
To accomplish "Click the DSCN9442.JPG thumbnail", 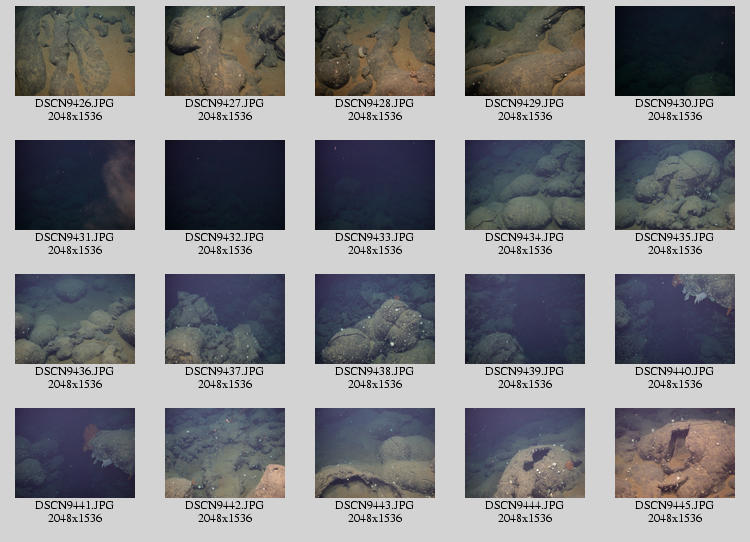I will pos(225,453).
